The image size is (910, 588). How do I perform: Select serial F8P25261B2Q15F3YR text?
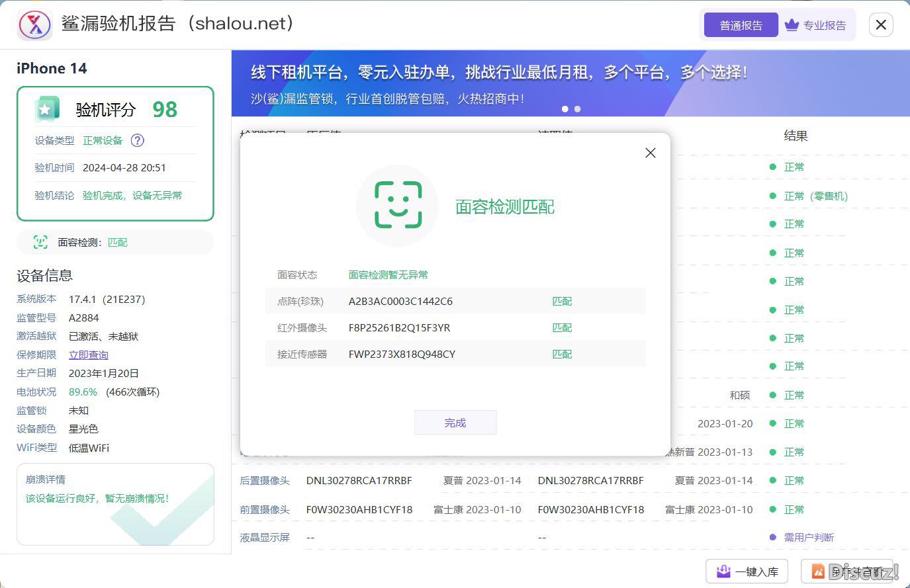point(399,327)
